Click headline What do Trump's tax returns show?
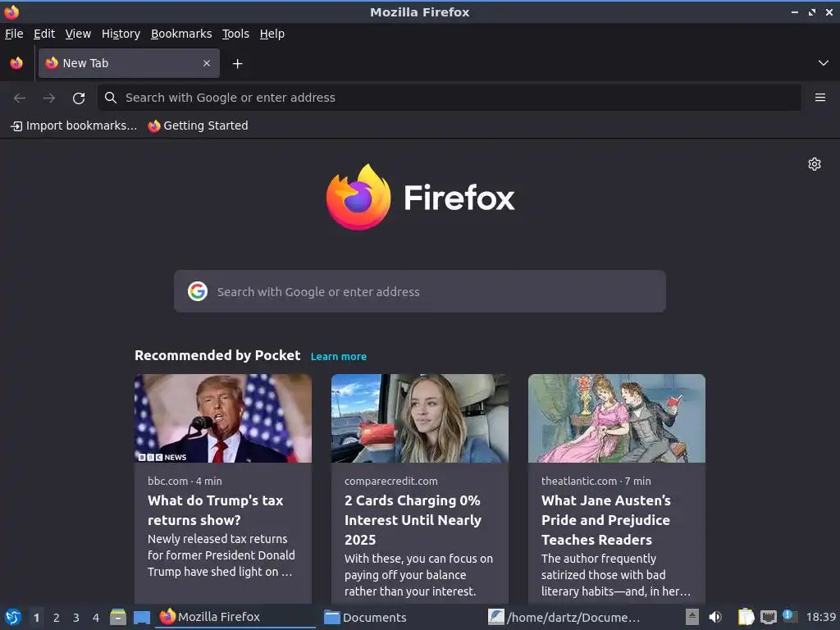Image resolution: width=840 pixels, height=630 pixels. click(216, 510)
